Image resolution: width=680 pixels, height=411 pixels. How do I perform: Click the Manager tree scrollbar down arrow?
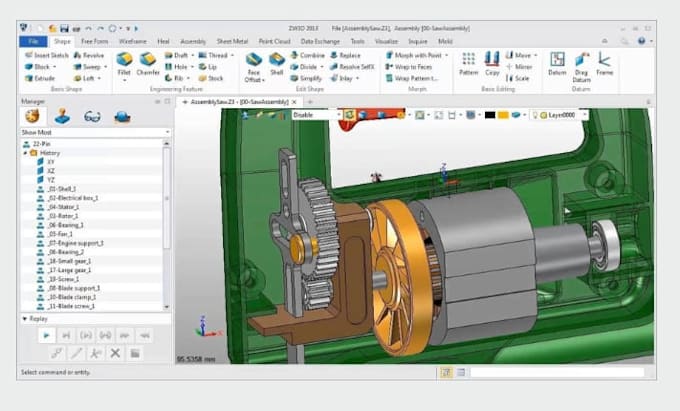coord(167,307)
